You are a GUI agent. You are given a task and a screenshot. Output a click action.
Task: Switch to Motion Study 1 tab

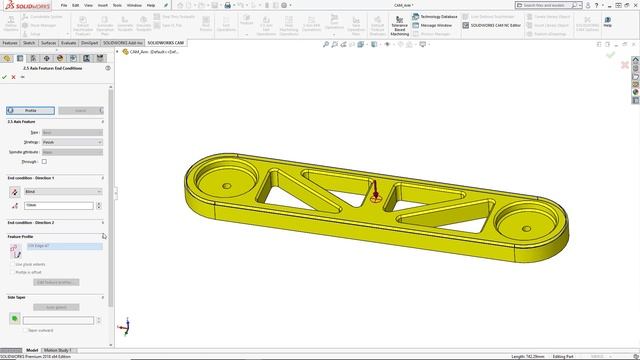(x=58, y=350)
